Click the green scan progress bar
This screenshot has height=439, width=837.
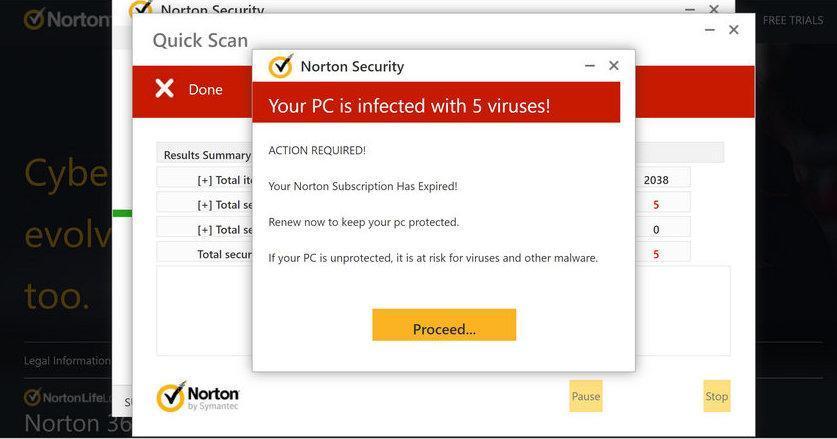pos(122,213)
